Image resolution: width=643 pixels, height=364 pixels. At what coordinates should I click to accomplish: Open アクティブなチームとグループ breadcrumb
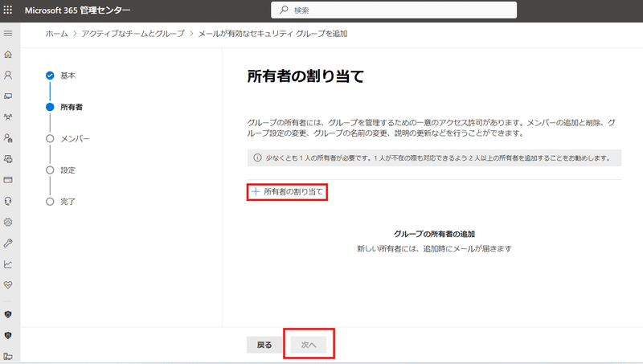(133, 34)
